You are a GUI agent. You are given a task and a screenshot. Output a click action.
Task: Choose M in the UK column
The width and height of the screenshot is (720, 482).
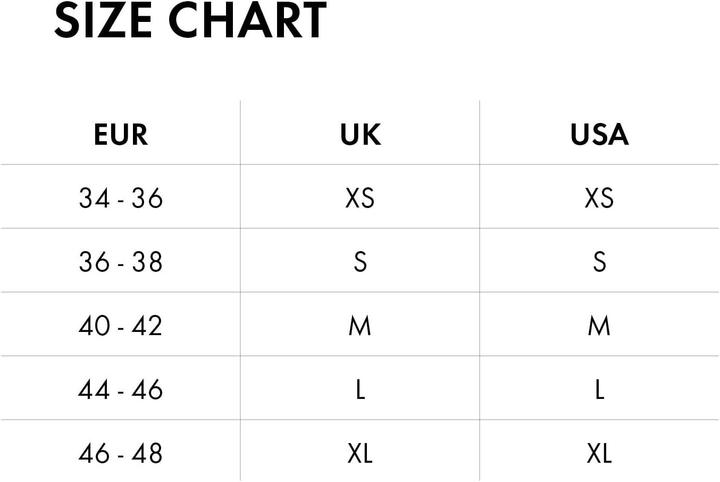pyautogui.click(x=360, y=326)
